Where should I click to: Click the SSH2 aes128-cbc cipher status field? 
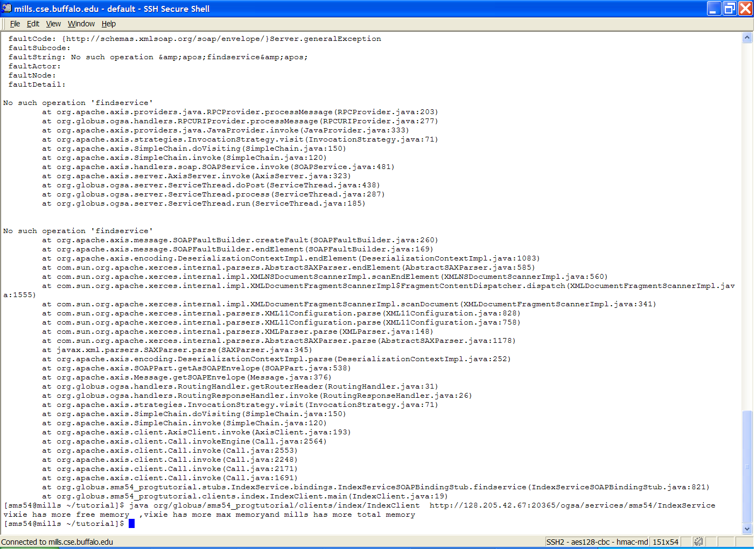(x=597, y=541)
